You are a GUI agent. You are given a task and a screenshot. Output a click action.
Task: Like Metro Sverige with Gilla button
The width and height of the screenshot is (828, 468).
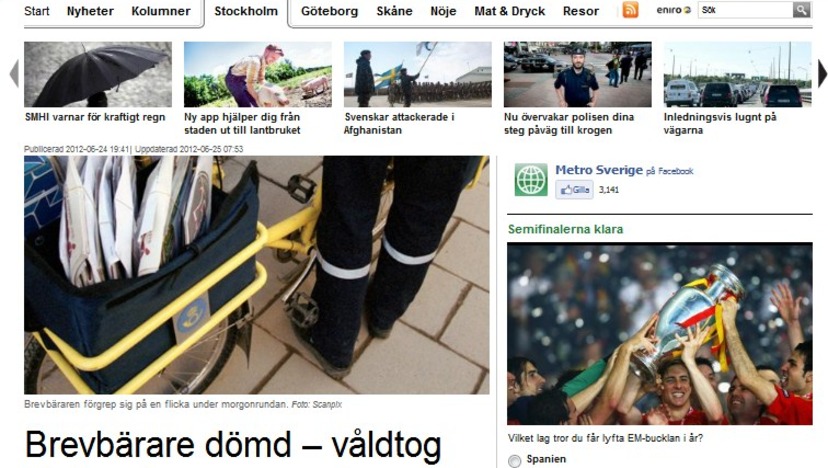tap(574, 190)
